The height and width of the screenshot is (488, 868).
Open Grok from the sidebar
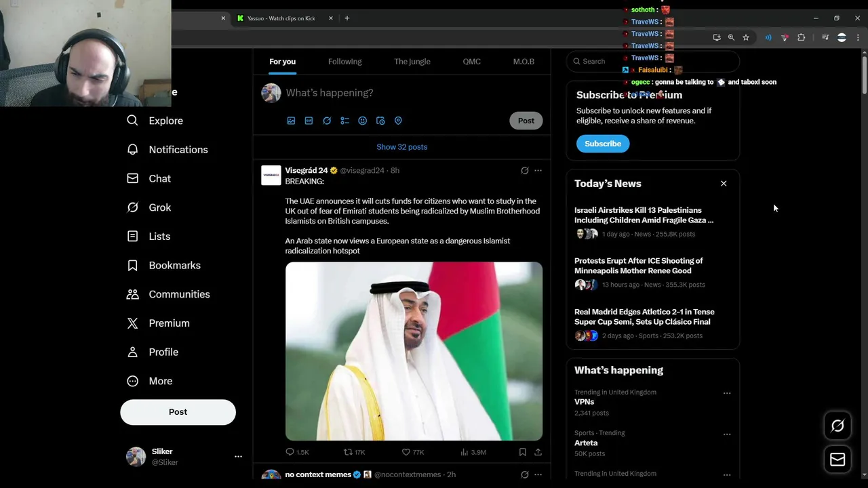click(149, 207)
